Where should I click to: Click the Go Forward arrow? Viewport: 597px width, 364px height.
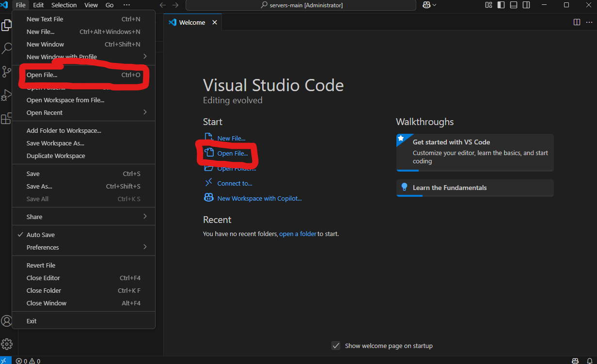pos(175,5)
